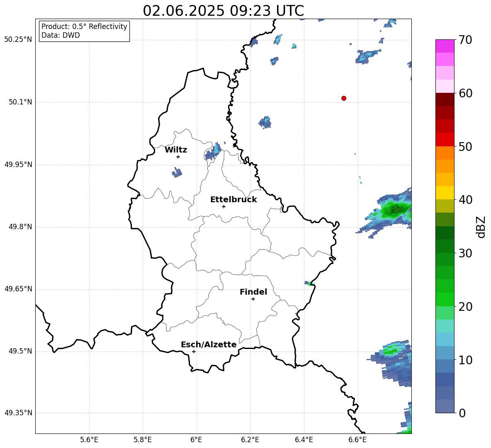Click the 49.35°N latitude label
This screenshot has height=448, width=491.
tap(18, 413)
